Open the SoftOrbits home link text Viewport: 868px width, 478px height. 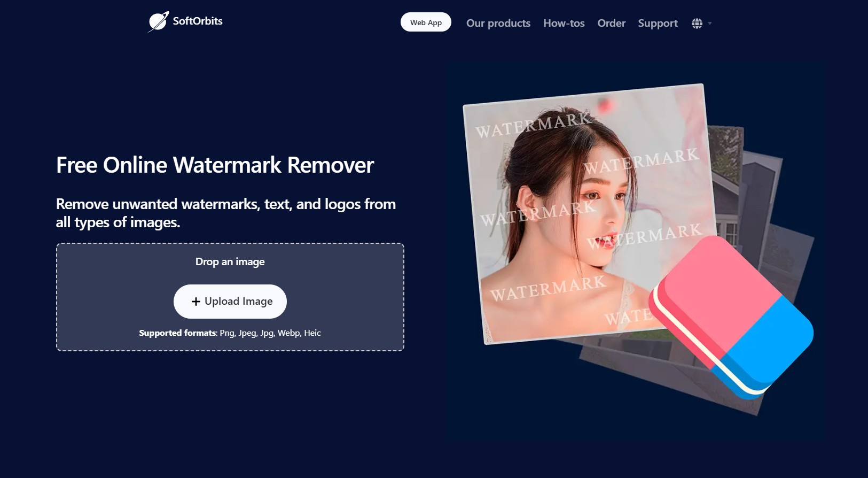(x=198, y=21)
